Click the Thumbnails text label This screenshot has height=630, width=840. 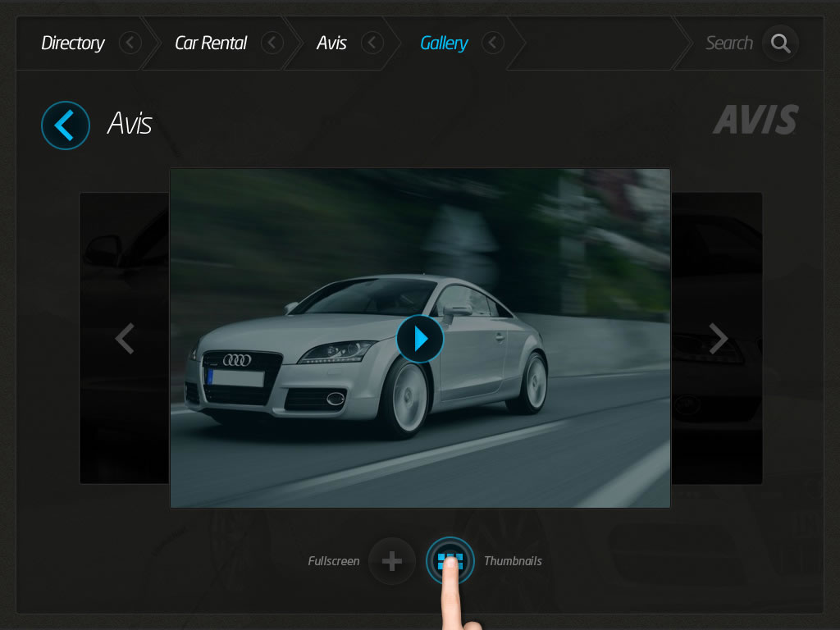(x=513, y=561)
